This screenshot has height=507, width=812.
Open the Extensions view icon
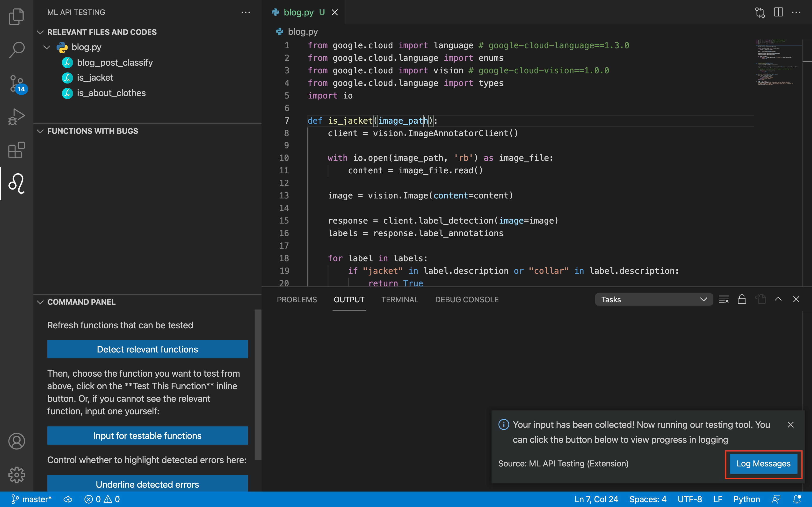point(16,150)
